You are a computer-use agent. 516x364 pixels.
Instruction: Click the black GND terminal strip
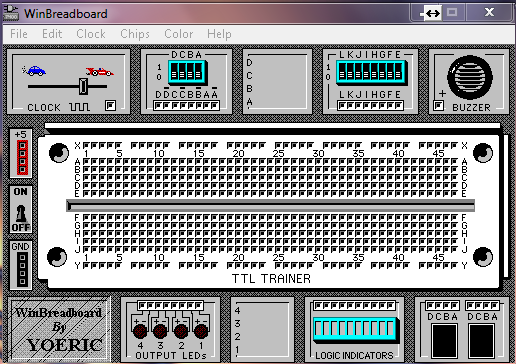tap(22, 269)
